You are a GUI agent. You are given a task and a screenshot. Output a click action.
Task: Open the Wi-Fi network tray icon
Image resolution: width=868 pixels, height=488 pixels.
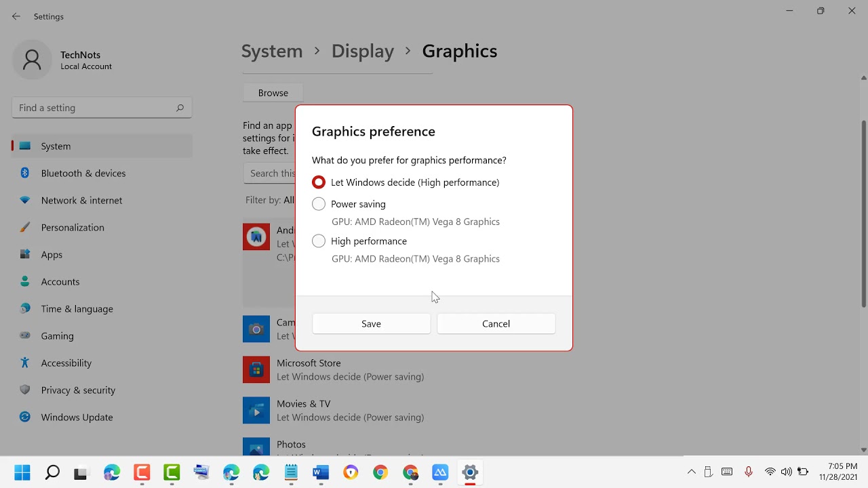[770, 472]
